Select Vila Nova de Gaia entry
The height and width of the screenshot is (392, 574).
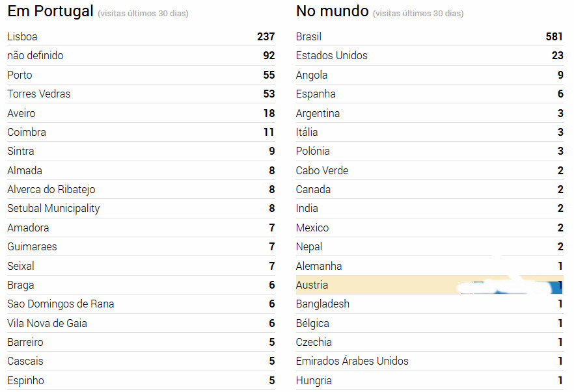47,323
